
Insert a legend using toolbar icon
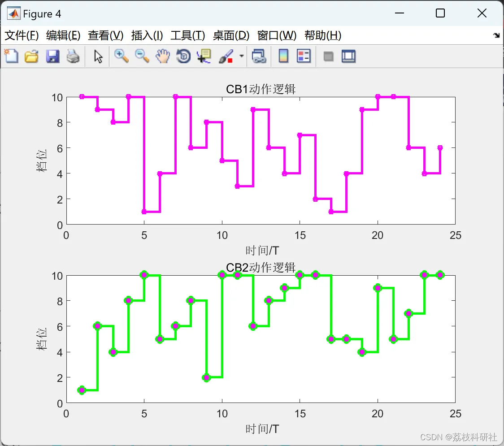pyautogui.click(x=304, y=56)
